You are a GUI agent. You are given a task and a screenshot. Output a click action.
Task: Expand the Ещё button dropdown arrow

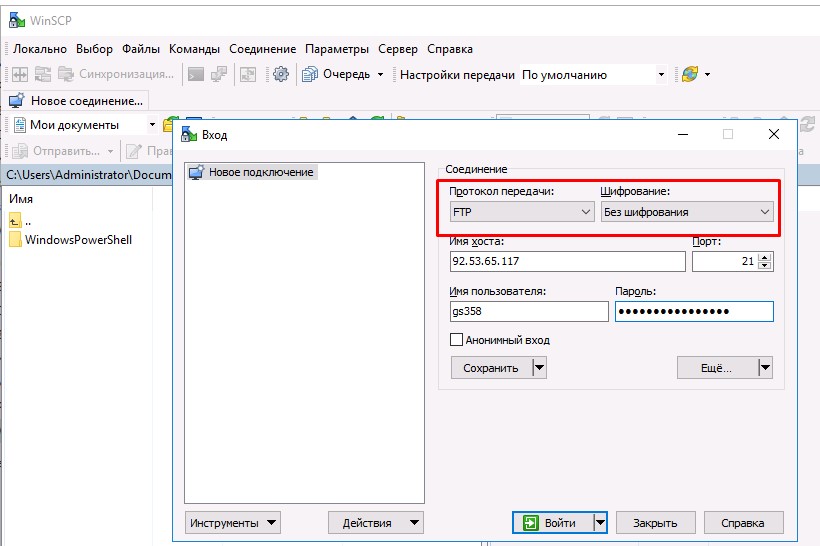(x=765, y=368)
